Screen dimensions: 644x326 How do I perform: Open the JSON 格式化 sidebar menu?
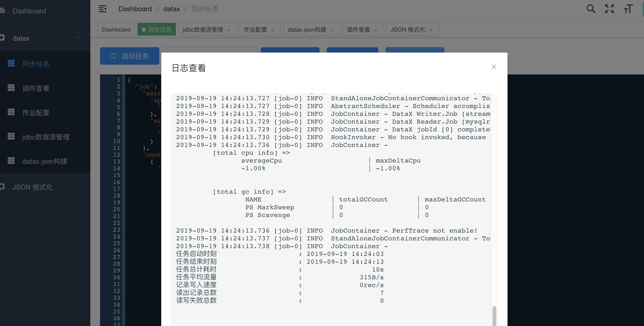point(33,187)
